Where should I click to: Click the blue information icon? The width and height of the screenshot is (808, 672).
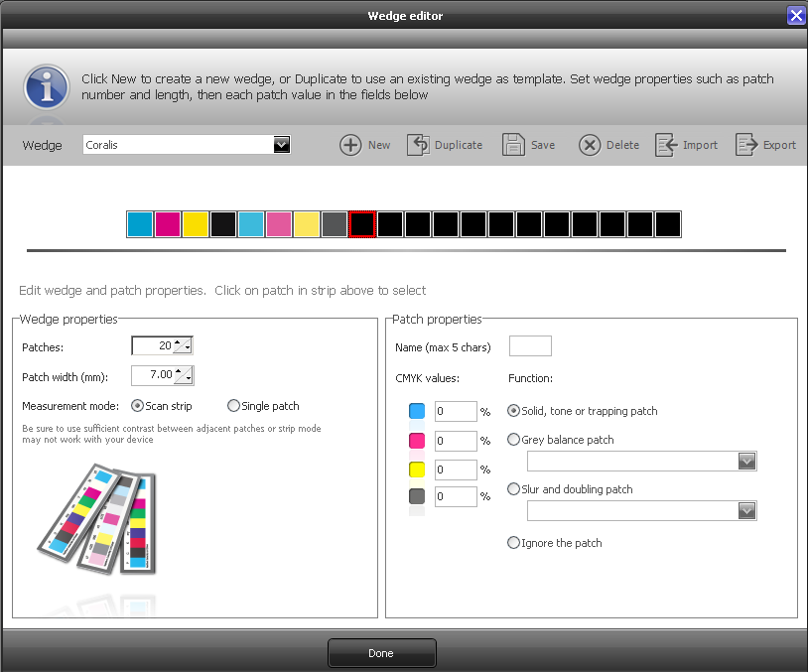coord(47,87)
